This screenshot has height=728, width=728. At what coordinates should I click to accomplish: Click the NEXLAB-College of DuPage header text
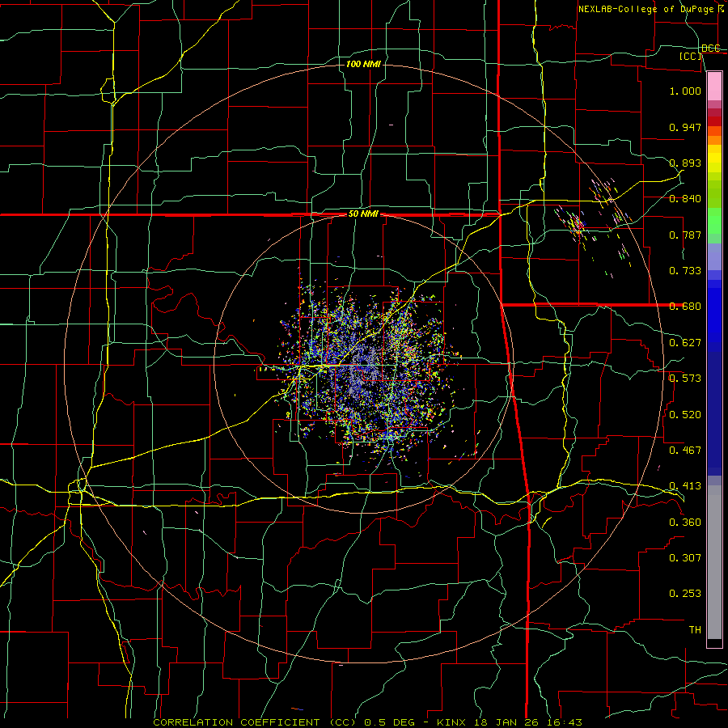coord(645,9)
